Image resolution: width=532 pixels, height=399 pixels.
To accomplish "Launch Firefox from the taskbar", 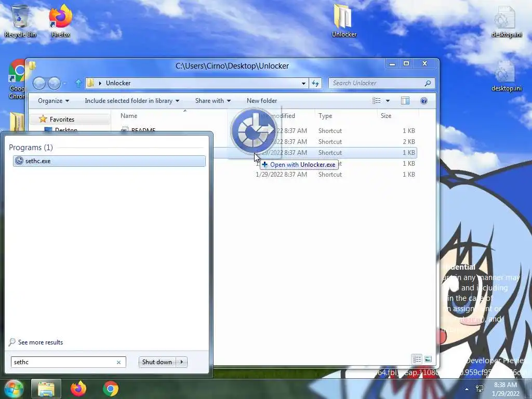I will [x=78, y=389].
